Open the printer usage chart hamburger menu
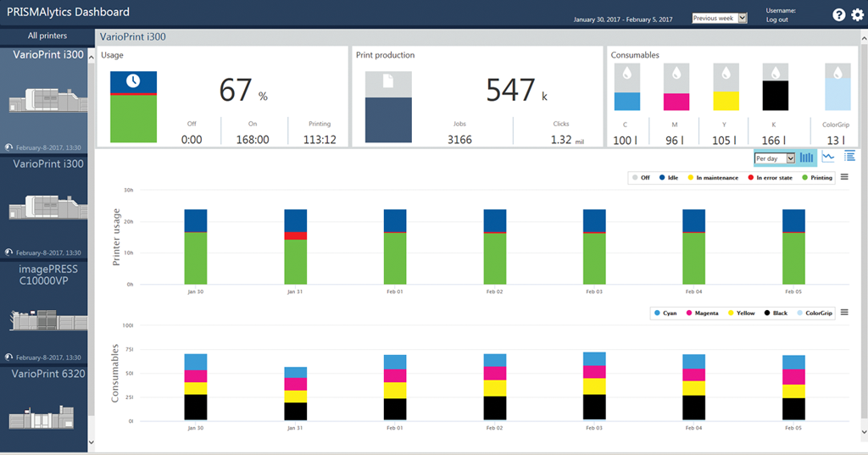 (x=844, y=177)
